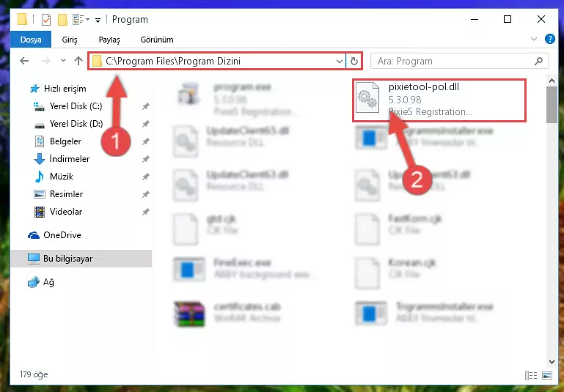Click the scroll up arrow of file list
The image size is (564, 392).
[552, 81]
